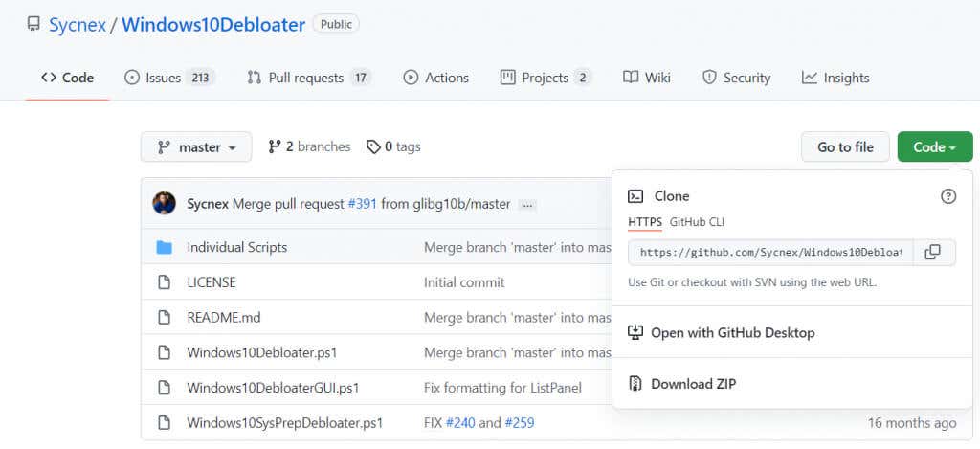Open issue #259 link
980x449 pixels.
(x=520, y=423)
